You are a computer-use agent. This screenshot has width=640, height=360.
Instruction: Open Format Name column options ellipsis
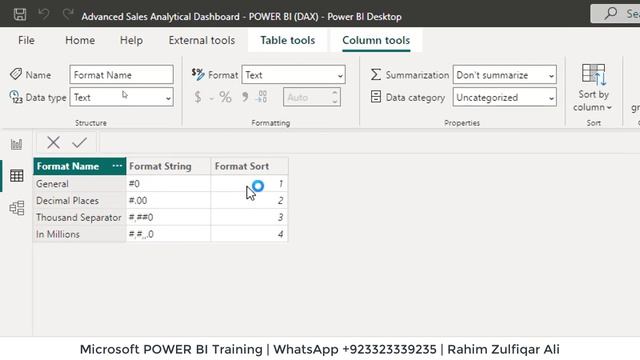pos(117,166)
